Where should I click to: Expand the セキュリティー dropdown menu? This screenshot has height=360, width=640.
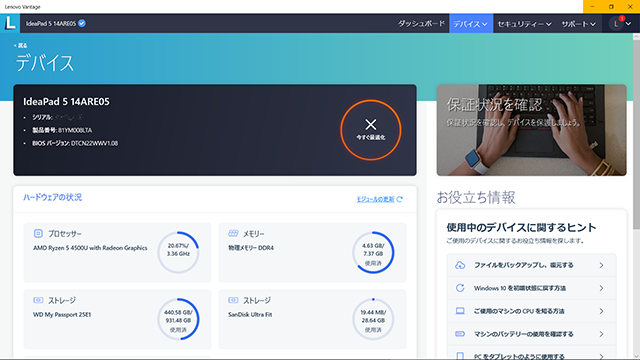click(524, 24)
